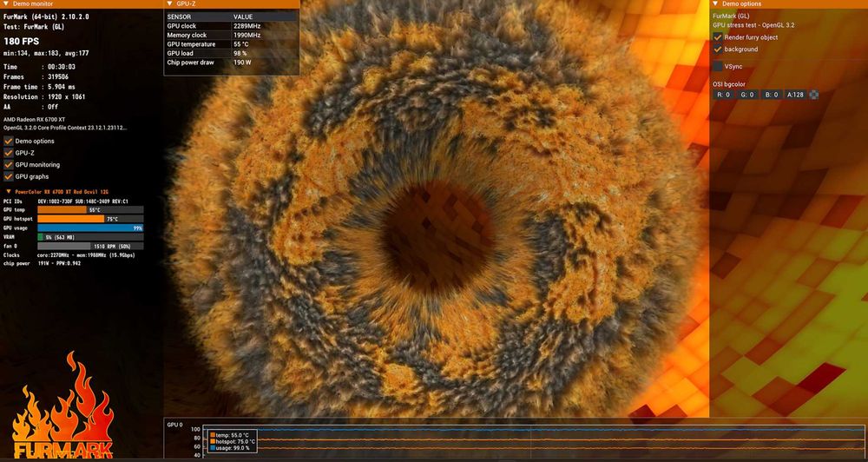
Task: Click the OpenGL 3.2.0 Core Profile Context line
Action: point(65,128)
